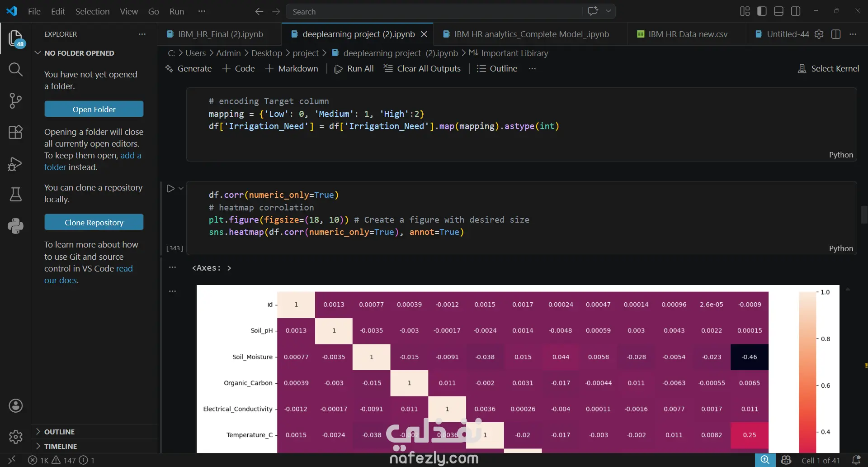Open the Manage gear in activity bar
This screenshot has height=467, width=868.
tap(16, 437)
